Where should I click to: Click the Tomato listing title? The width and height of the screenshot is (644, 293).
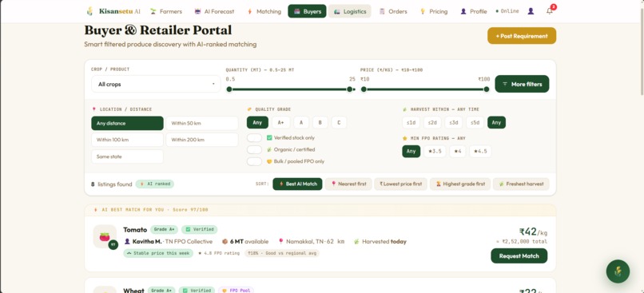135,230
